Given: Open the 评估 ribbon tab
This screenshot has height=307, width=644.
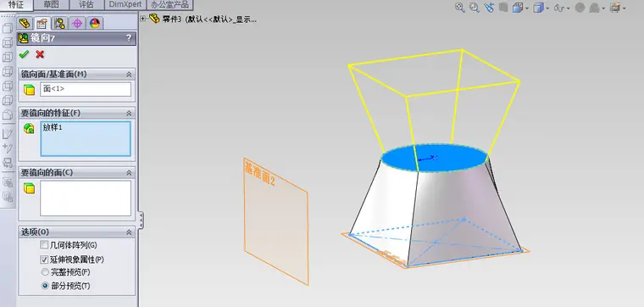Looking at the screenshot, I should coord(86,5).
